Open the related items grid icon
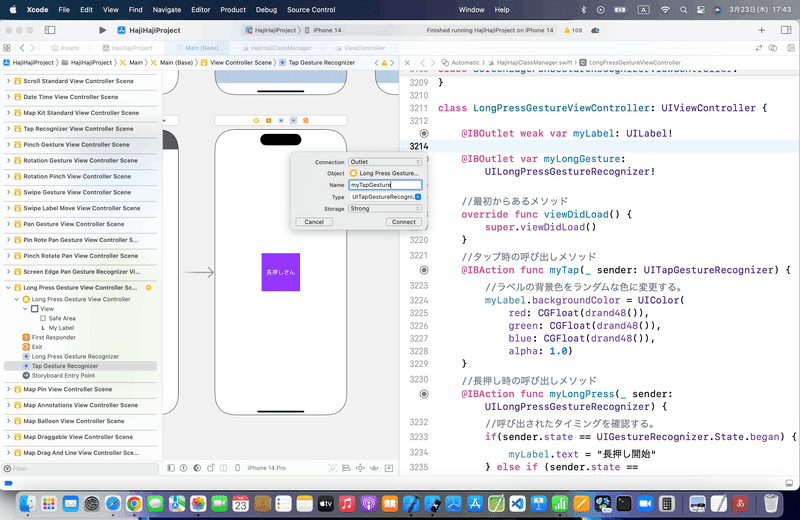 (x=7, y=48)
